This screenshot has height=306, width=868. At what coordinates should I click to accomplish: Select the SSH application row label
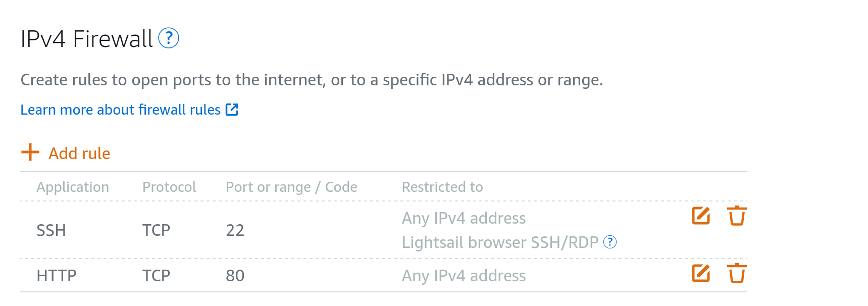tap(52, 230)
